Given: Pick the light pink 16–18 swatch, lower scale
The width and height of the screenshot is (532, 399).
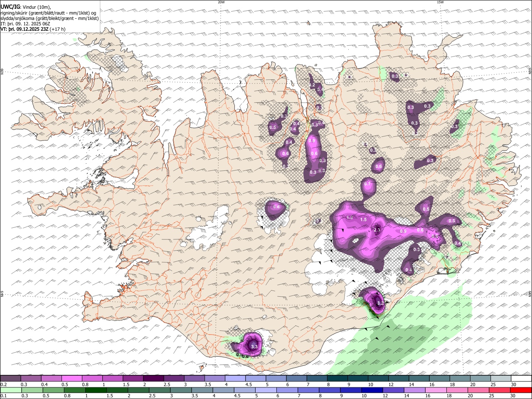Looking at the screenshot, I should click(436, 390).
